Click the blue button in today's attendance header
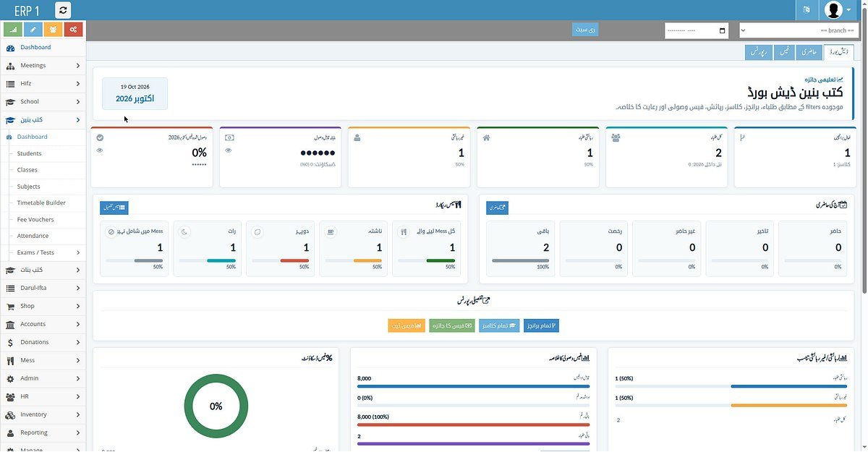Image resolution: width=868 pixels, height=452 pixels. point(497,208)
